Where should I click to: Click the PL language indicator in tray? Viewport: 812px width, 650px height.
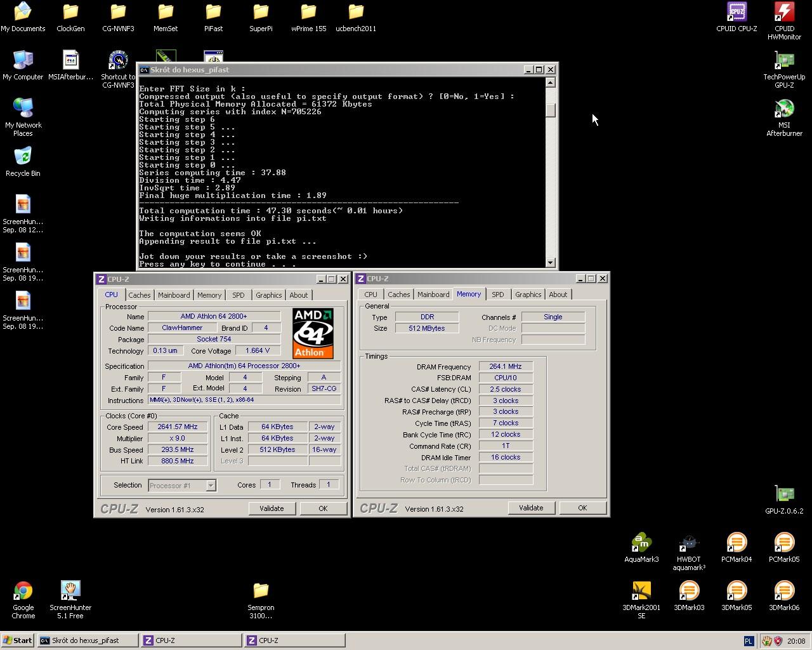[x=749, y=641]
